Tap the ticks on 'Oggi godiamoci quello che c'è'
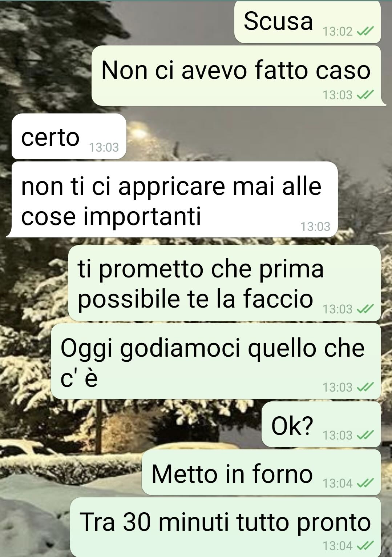The image size is (392, 557). [x=365, y=387]
